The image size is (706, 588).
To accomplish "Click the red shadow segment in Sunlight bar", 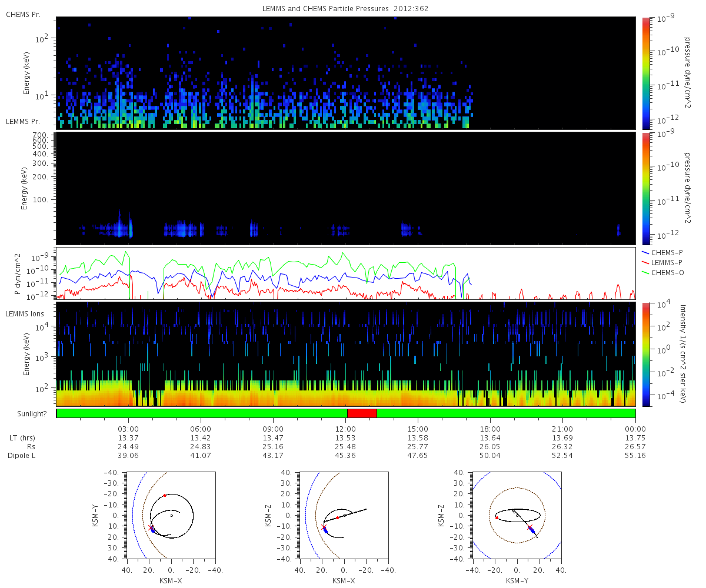I will point(362,413).
